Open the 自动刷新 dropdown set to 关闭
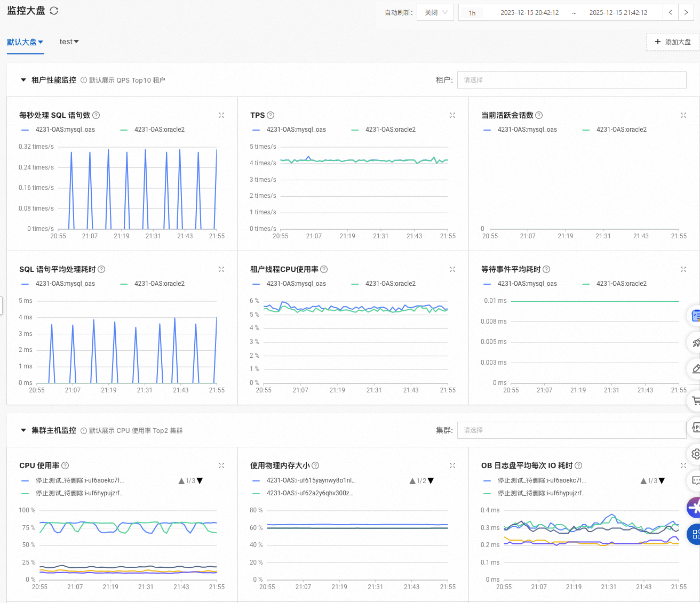 pyautogui.click(x=435, y=12)
